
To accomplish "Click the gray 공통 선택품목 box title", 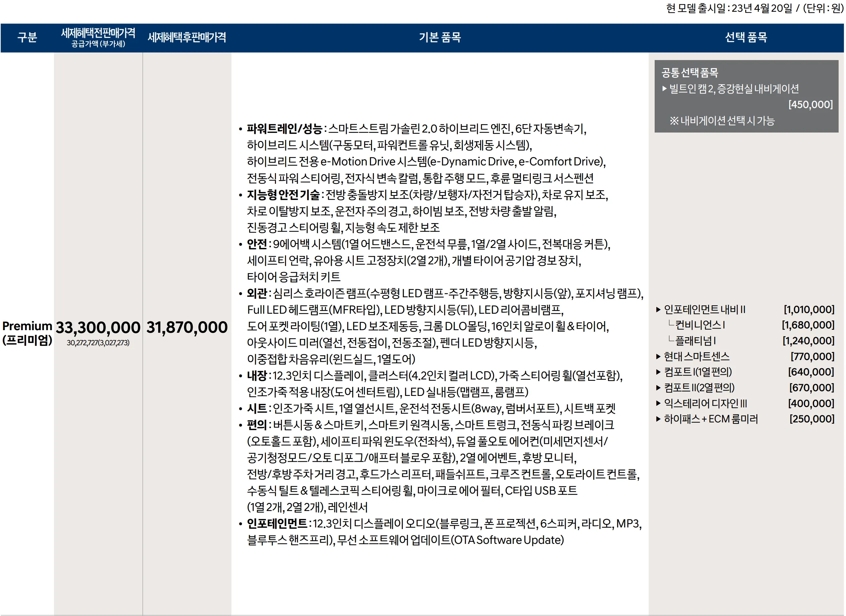I will [x=690, y=72].
